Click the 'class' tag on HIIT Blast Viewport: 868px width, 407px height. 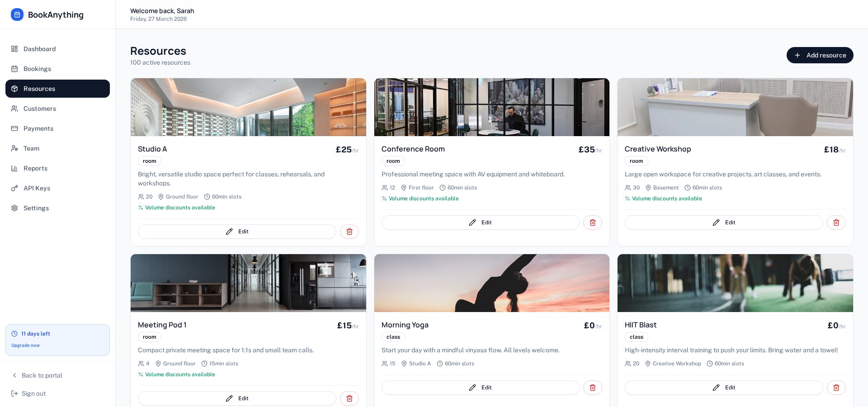coord(637,337)
